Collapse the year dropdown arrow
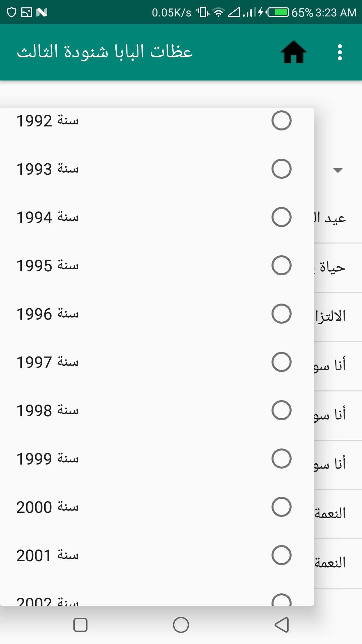Screen dimensions: 362x644 coord(338,170)
